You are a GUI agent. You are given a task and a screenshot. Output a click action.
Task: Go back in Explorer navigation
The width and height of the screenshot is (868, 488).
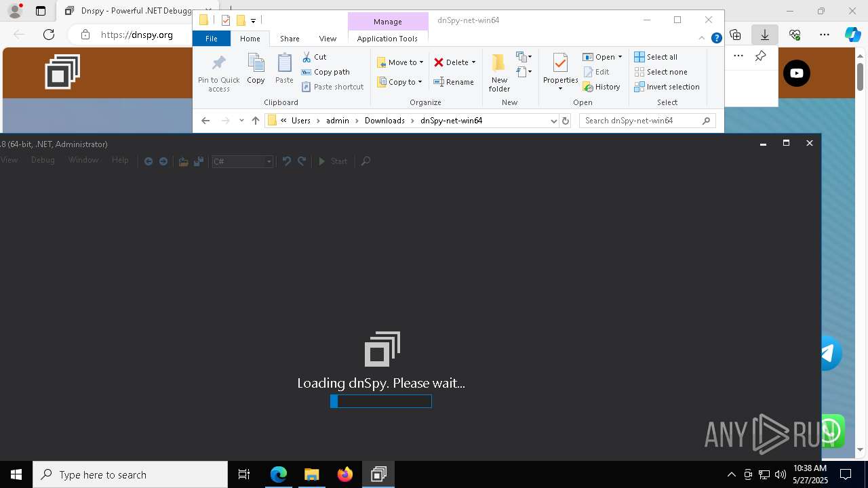click(205, 121)
